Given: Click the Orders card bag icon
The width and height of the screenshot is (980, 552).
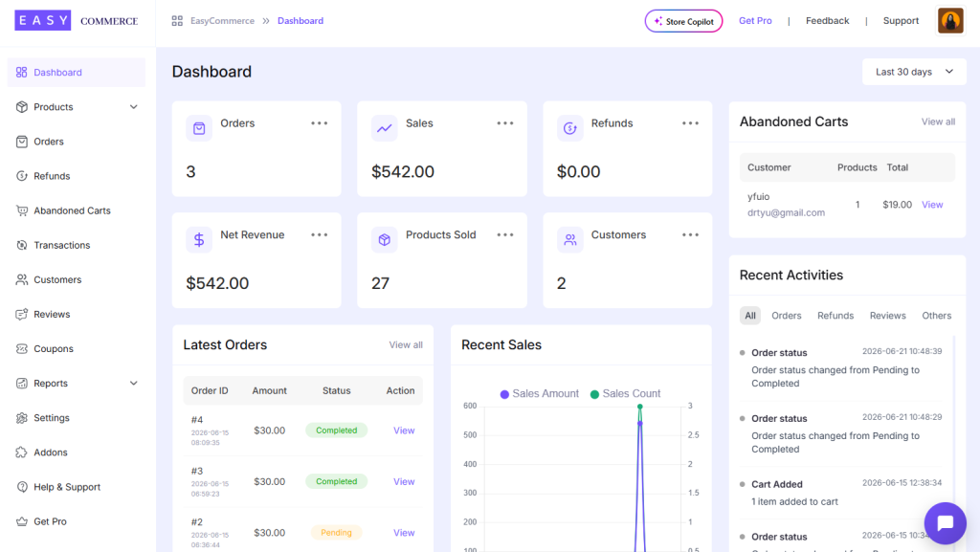Looking at the screenshot, I should 199,128.
